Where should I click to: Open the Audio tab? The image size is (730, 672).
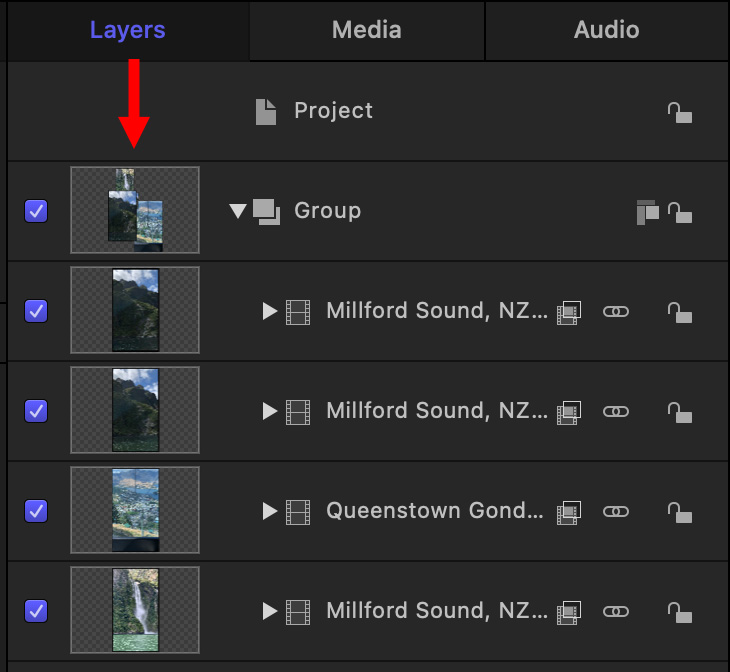point(606,30)
